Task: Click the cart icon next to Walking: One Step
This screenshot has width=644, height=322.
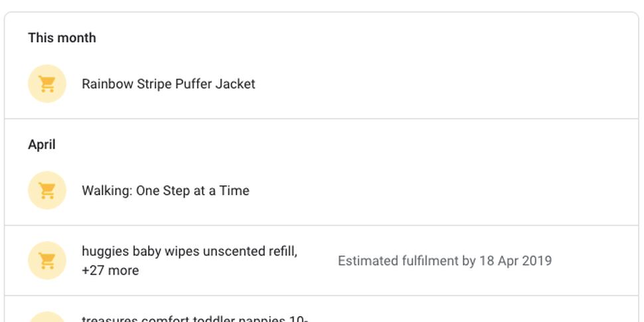Action: pos(47,191)
